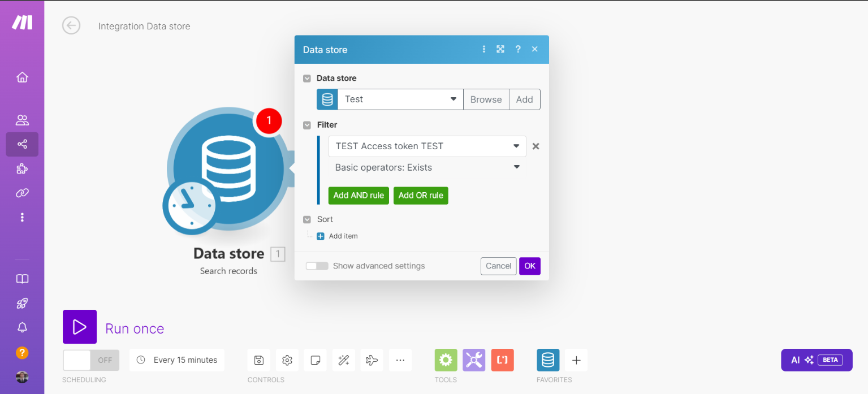Open scenario settings gear icon
The width and height of the screenshot is (868, 394).
(287, 360)
